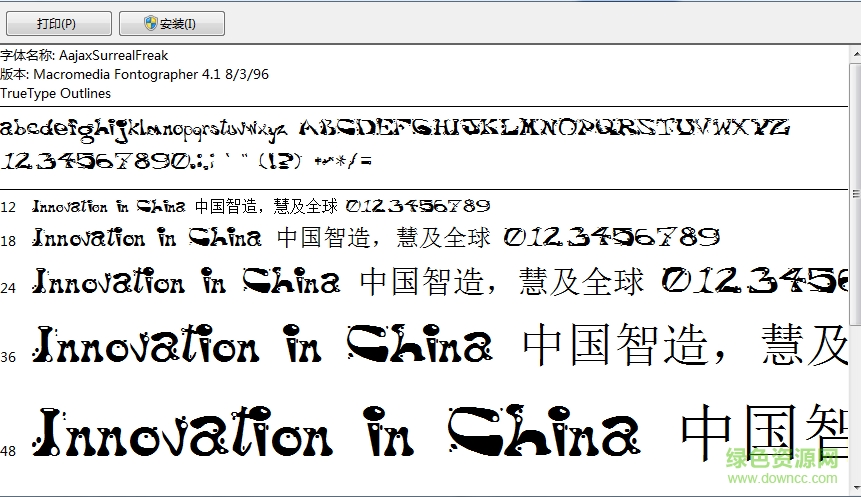Click the TrueType Outlines label
861x497 pixels.
point(56,94)
